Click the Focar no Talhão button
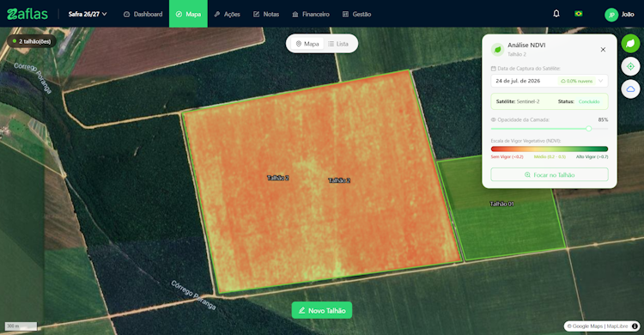 550,174
